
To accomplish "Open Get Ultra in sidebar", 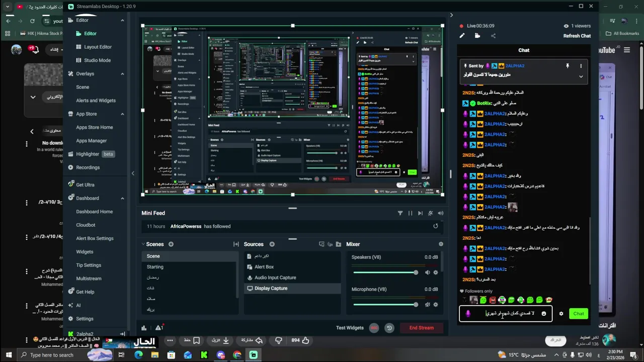I will pyautogui.click(x=85, y=185).
